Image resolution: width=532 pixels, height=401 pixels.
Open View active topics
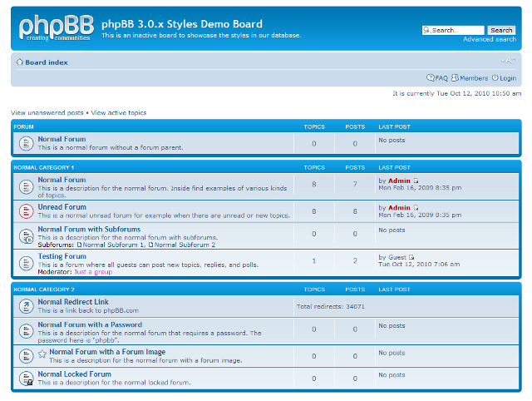coord(119,112)
